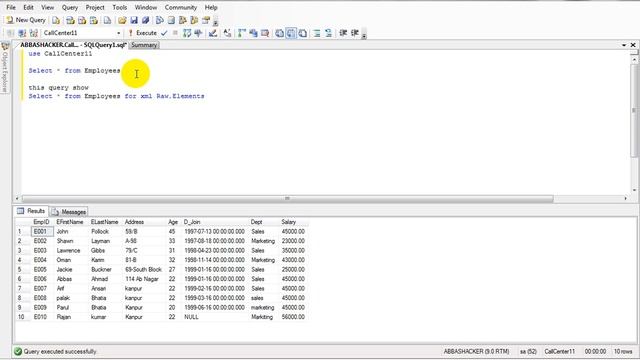
Task: Select the Results tab
Action: (x=31, y=211)
